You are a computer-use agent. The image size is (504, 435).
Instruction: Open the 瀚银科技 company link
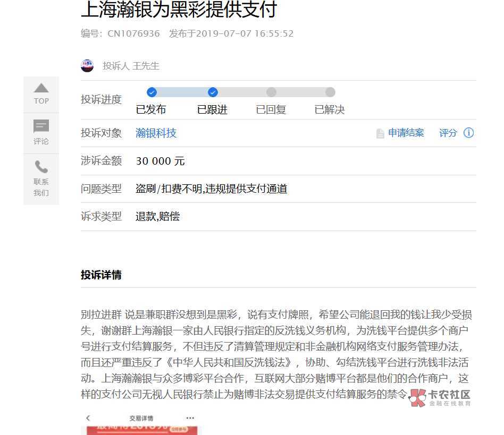156,133
